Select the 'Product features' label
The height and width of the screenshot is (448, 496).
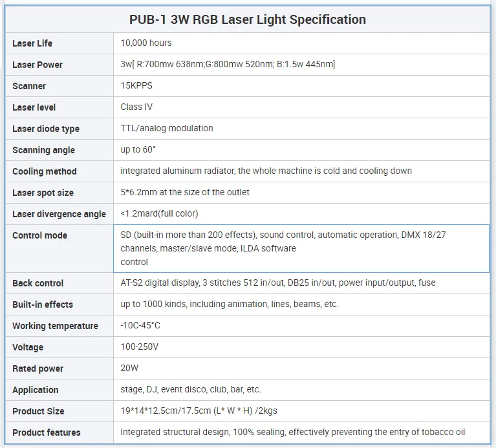[47, 432]
